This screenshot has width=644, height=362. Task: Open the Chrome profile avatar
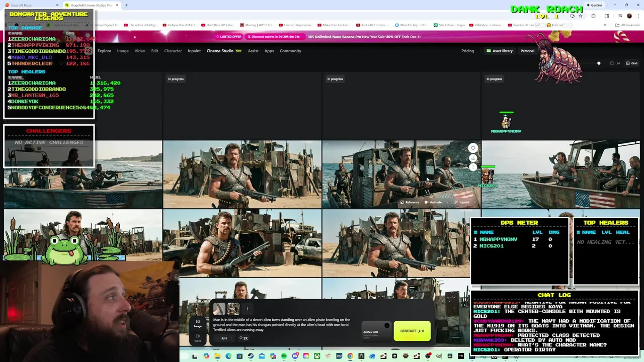(629, 16)
